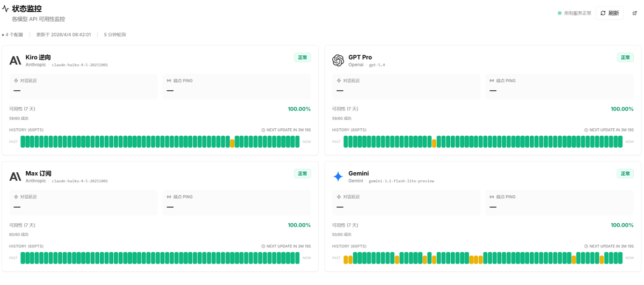644x285 pixels.
Task: Click the 50/60 成功 text
Action: pyautogui.click(x=341, y=235)
